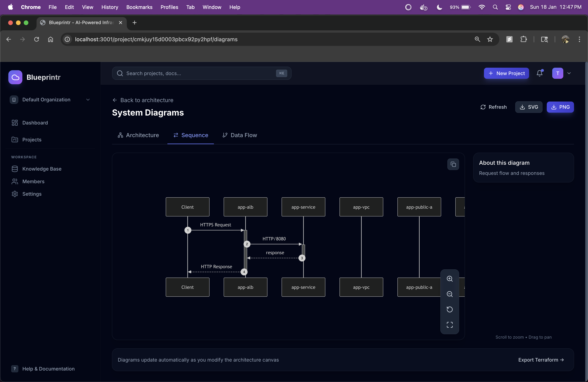
Task: Reset the diagram view rotation icon
Action: tap(450, 309)
